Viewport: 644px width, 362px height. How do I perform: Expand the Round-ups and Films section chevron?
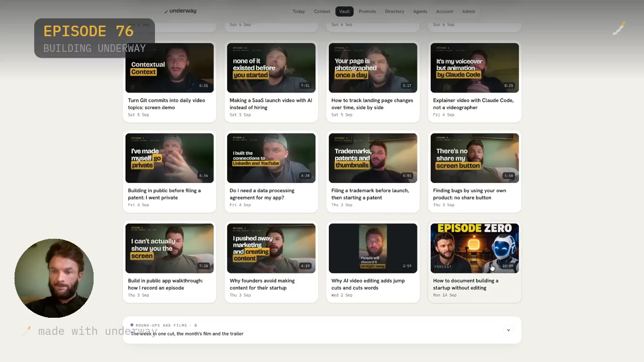[508, 330]
